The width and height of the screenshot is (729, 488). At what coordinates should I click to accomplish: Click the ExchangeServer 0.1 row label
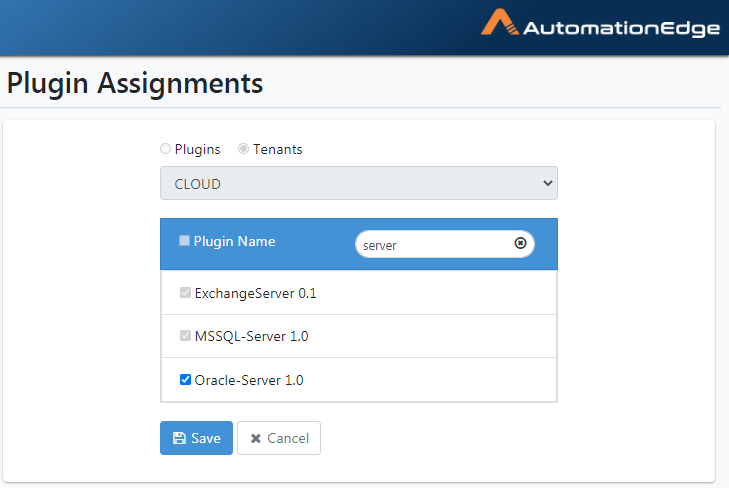255,293
